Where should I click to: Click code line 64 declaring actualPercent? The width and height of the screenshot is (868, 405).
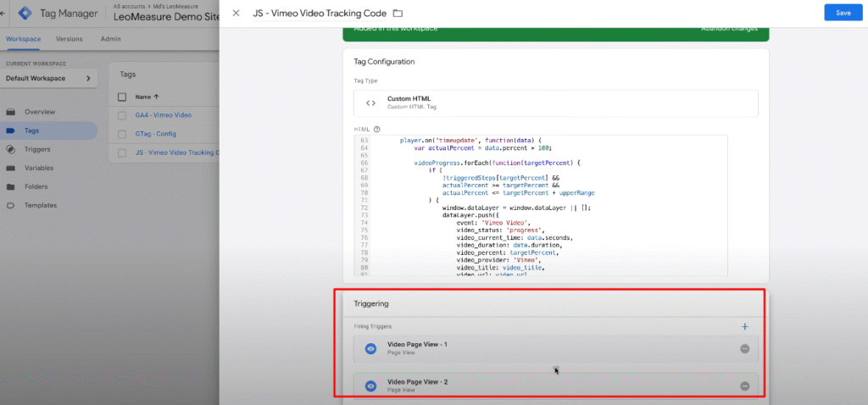point(482,148)
